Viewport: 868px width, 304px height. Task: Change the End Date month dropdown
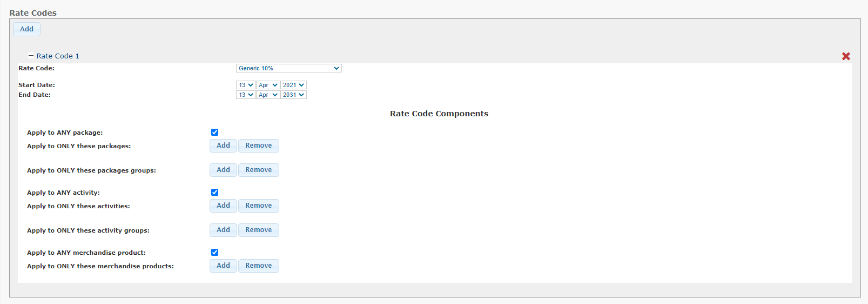pyautogui.click(x=267, y=95)
